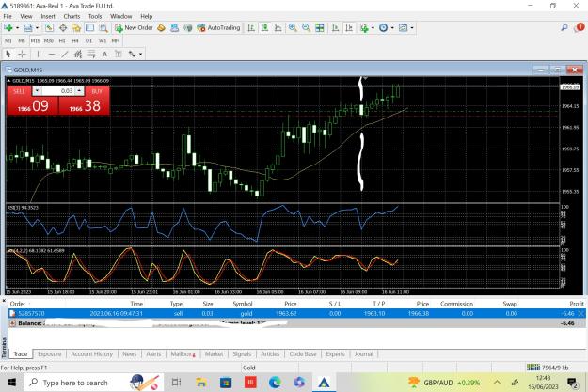Select the Fibonacci Retracement tool

pos(91,54)
